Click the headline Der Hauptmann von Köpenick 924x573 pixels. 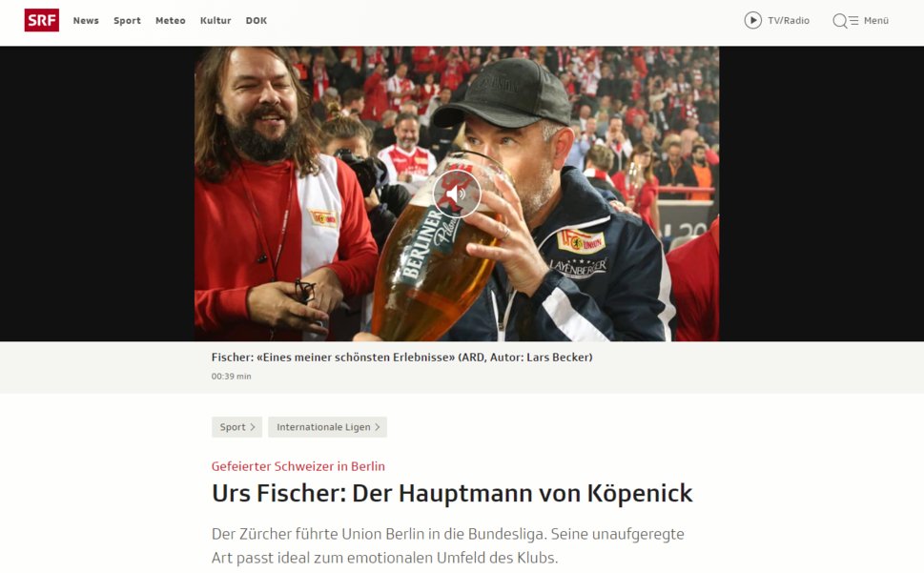point(523,494)
